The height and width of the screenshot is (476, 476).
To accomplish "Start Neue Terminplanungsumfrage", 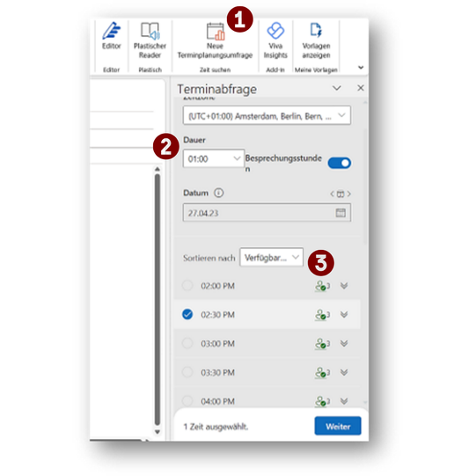I will point(215,40).
